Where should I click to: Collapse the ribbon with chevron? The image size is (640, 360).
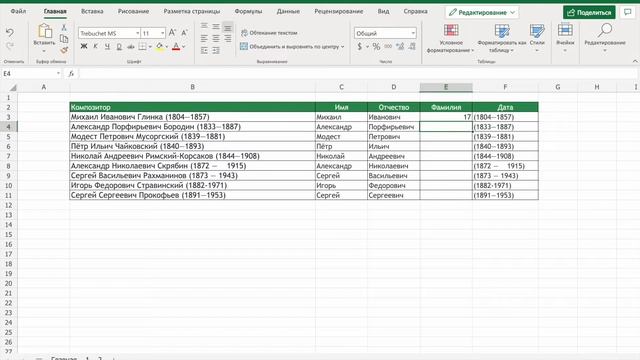pyautogui.click(x=635, y=61)
